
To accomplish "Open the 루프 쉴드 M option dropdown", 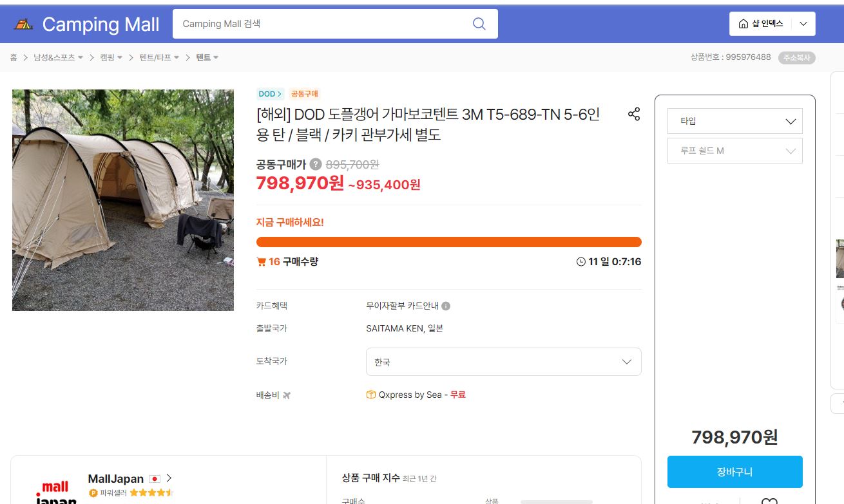I will pyautogui.click(x=735, y=151).
